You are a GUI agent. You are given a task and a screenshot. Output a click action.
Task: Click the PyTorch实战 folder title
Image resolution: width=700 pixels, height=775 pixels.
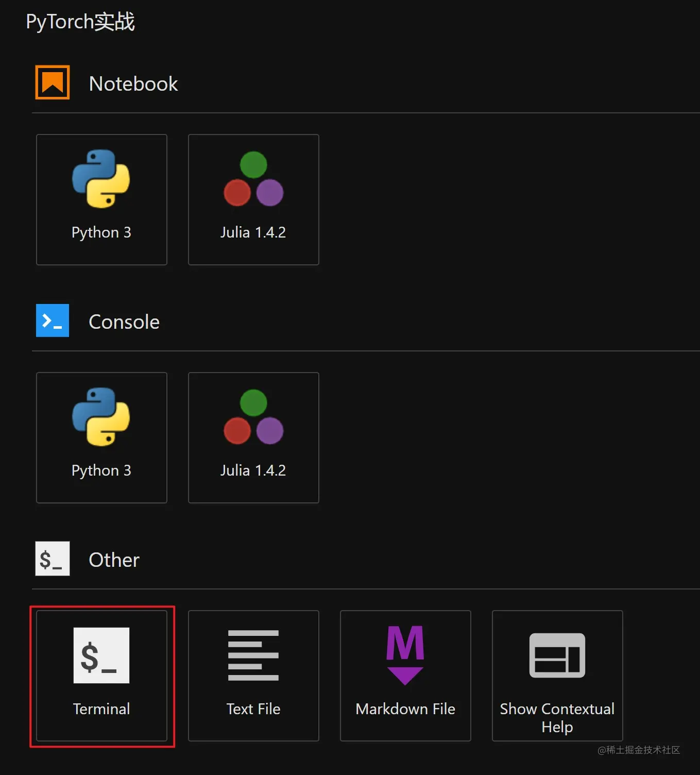click(x=80, y=22)
